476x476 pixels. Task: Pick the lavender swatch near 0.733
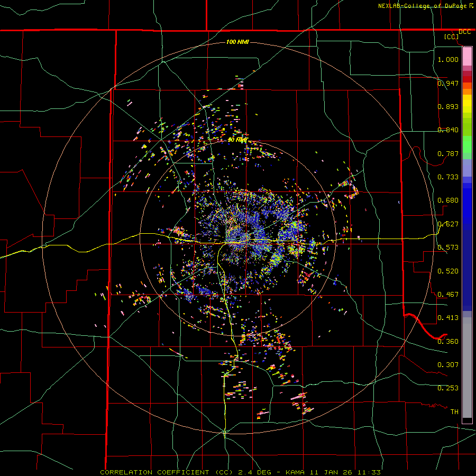(x=467, y=168)
